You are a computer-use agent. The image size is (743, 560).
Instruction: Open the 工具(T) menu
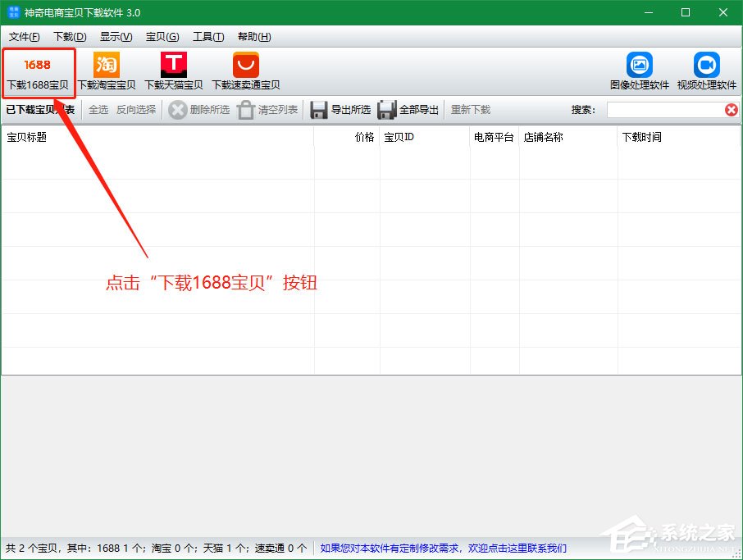[208, 36]
